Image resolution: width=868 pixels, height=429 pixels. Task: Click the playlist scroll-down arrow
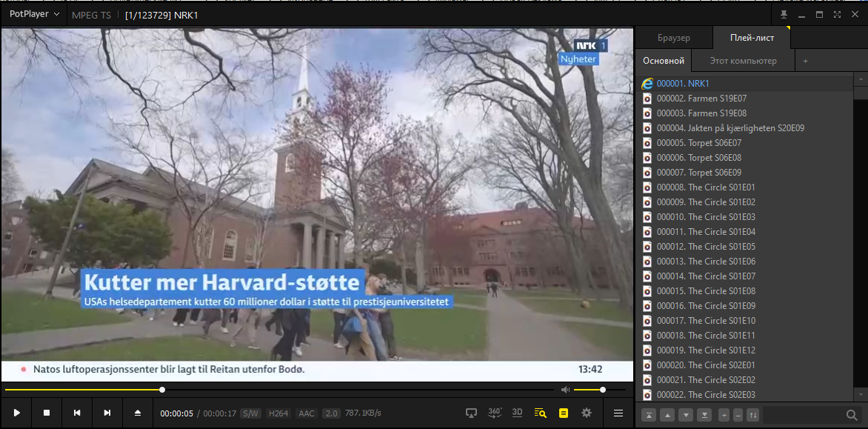[x=861, y=394]
